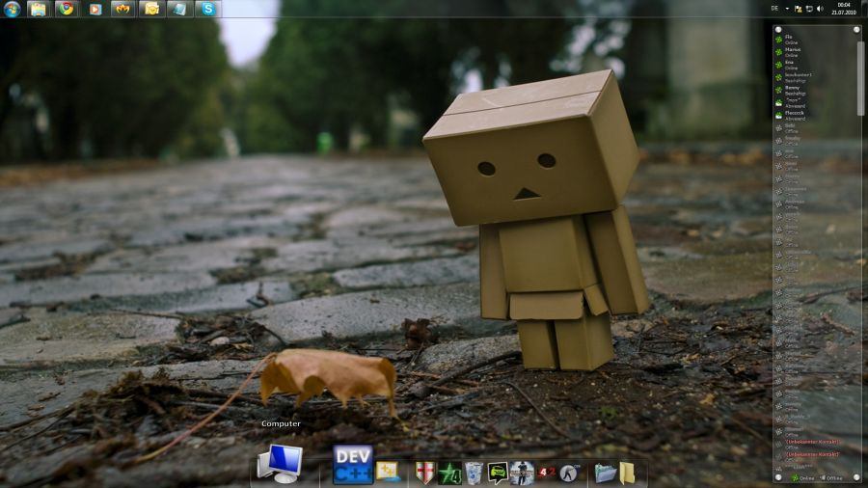Open the blue notebook taskbar item
Viewport: 868px width, 488px height.
180,9
